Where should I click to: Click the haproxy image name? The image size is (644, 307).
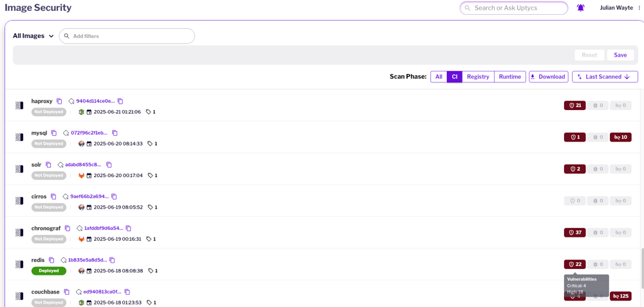click(x=42, y=101)
